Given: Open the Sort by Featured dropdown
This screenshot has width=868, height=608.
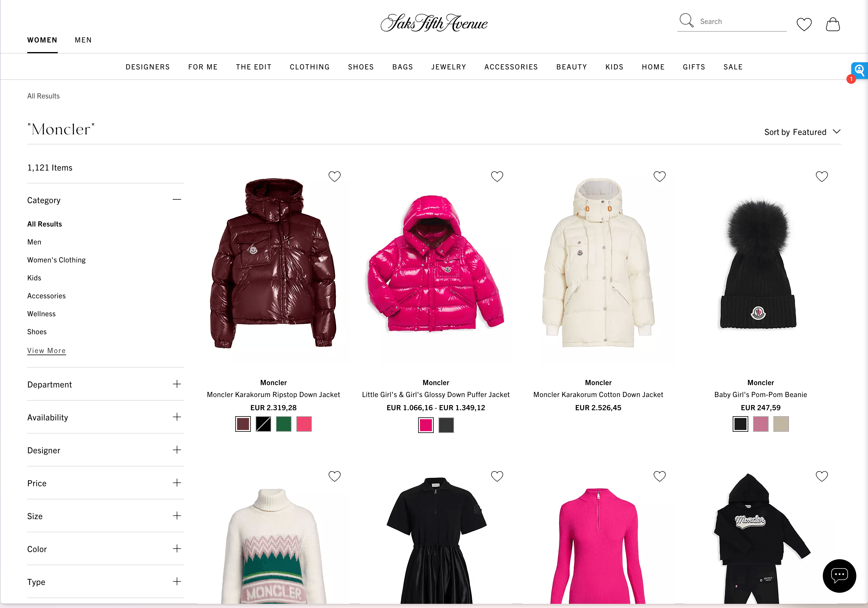Looking at the screenshot, I should click(802, 132).
